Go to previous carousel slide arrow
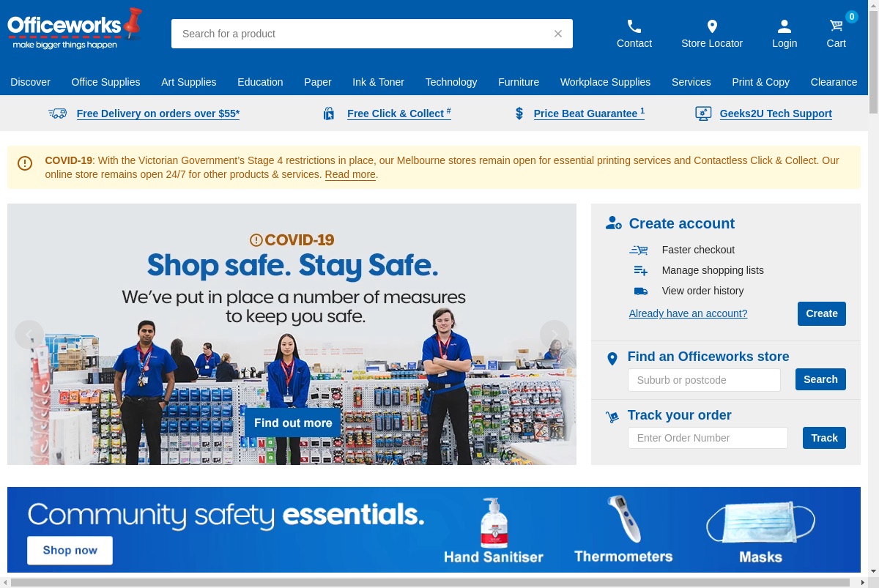The width and height of the screenshot is (879, 588). tap(29, 335)
